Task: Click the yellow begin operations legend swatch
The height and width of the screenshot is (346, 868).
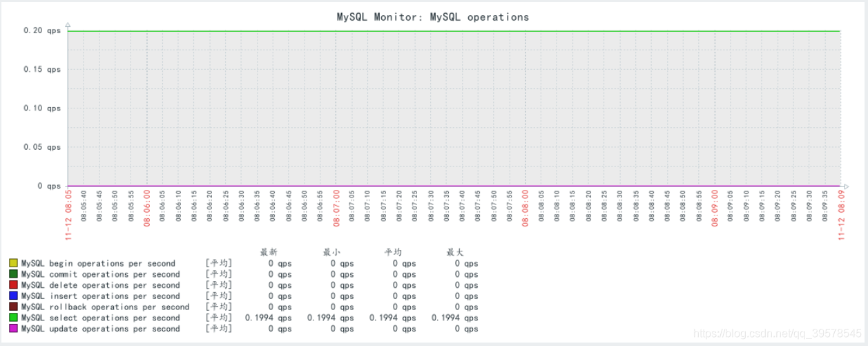Action: (13, 263)
